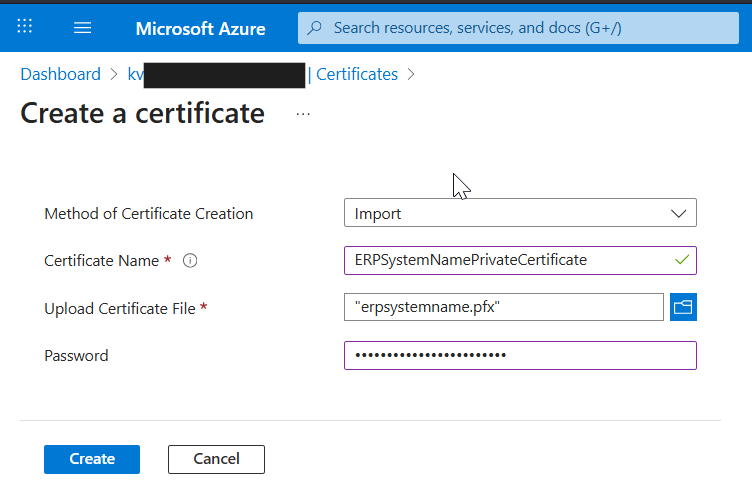Click the Password field

pos(520,355)
